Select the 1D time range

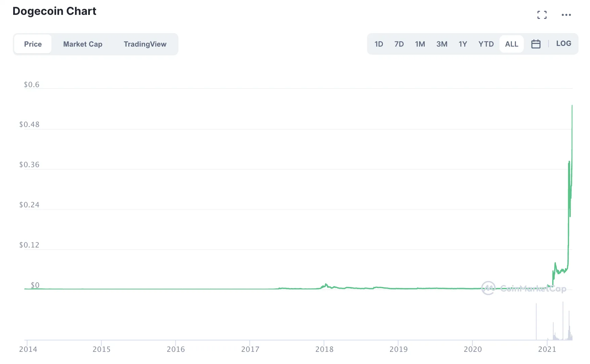(x=378, y=44)
